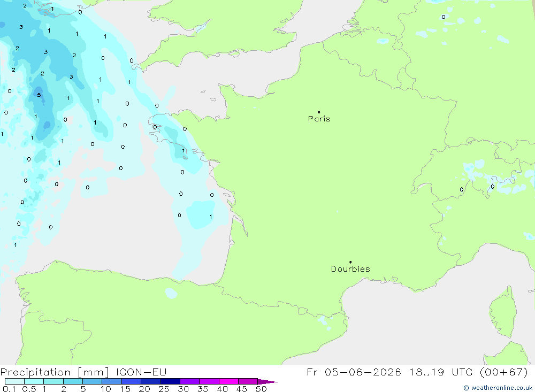Pick the 40–45 mm magenta legend swatch

[x=228, y=381]
